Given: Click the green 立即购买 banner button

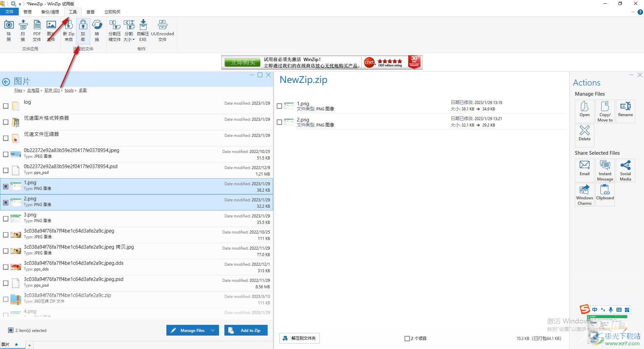Looking at the screenshot, I should (243, 62).
